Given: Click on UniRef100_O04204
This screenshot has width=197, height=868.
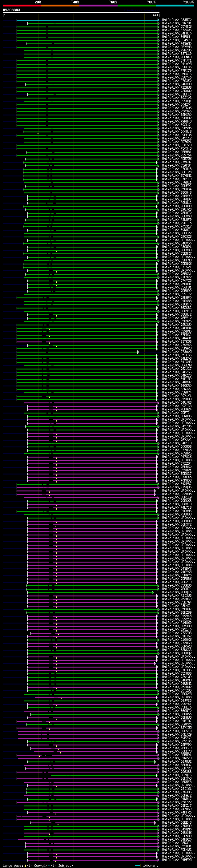Looking at the screenshot, I should (177, 104).
